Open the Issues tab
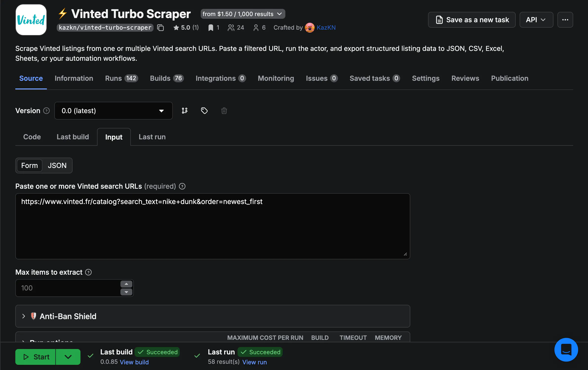588x370 pixels. (322, 78)
